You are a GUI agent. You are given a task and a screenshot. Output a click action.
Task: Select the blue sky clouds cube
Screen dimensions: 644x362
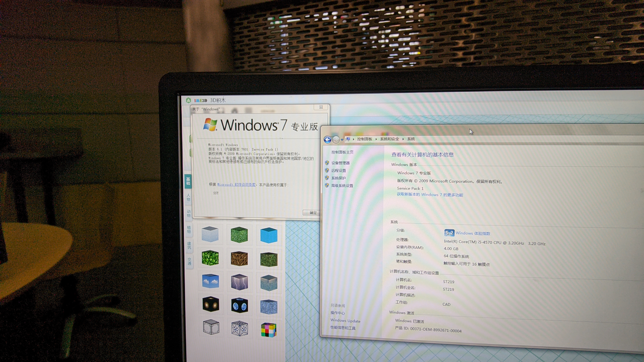[x=210, y=281]
